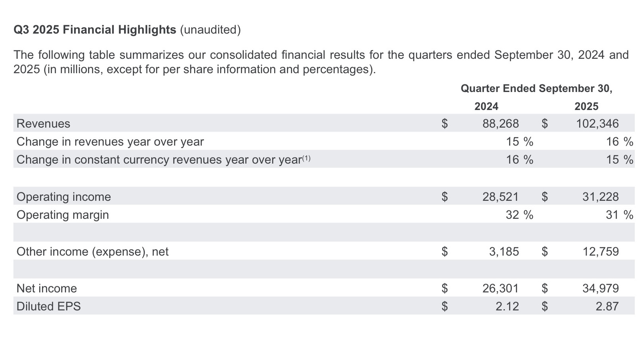Click the 12,759 other income value
This screenshot has height=362, width=644.
(600, 252)
